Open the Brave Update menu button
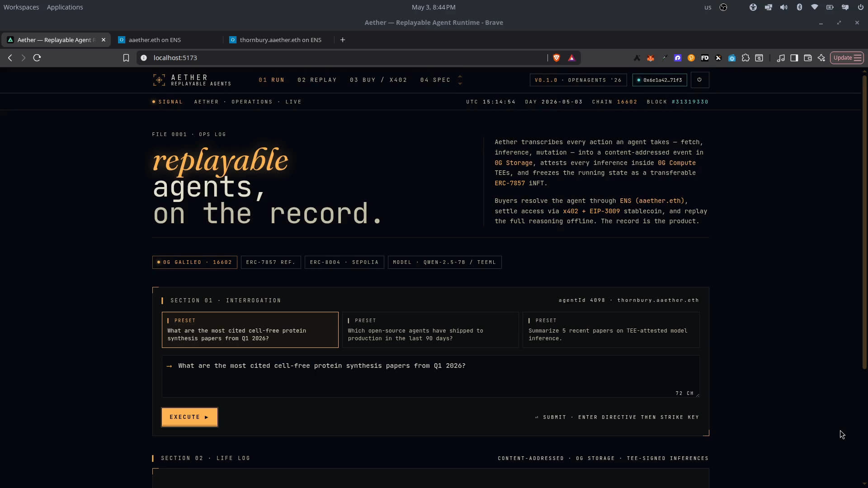This screenshot has width=868, height=488. click(x=847, y=58)
